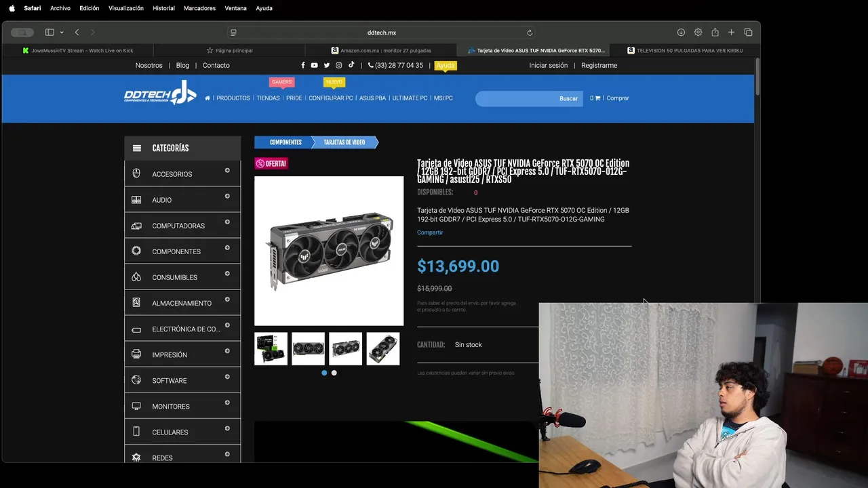Open the Twitter social icon

click(x=326, y=65)
